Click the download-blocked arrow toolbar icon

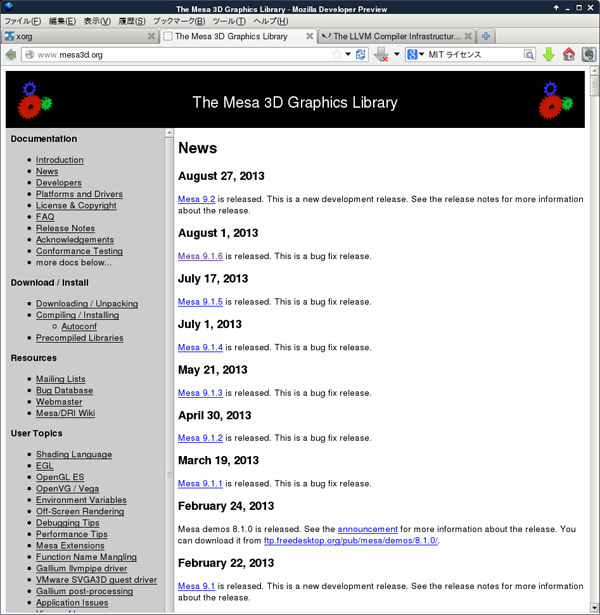[x=381, y=55]
